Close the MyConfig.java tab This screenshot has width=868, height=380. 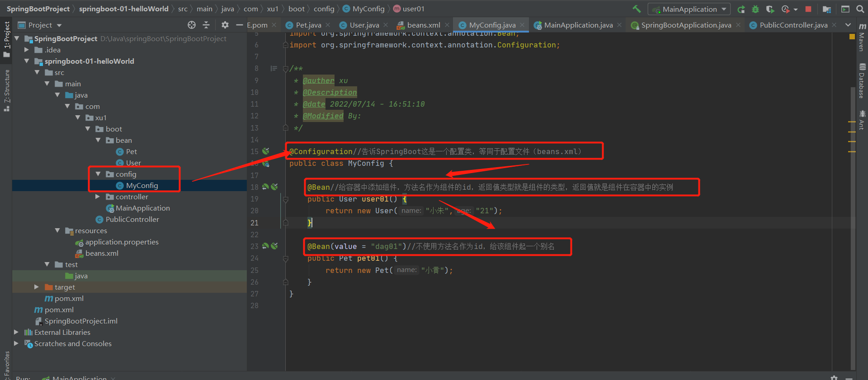tap(522, 25)
